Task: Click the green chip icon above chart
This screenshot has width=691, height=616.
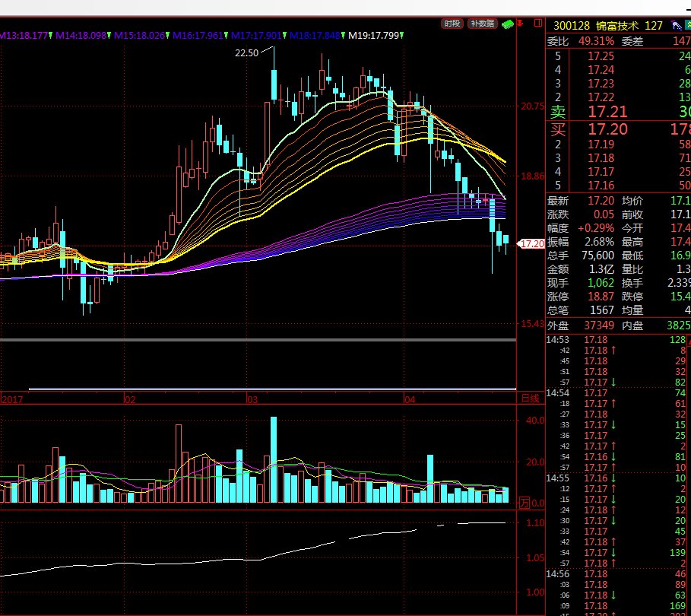Action: coord(508,24)
